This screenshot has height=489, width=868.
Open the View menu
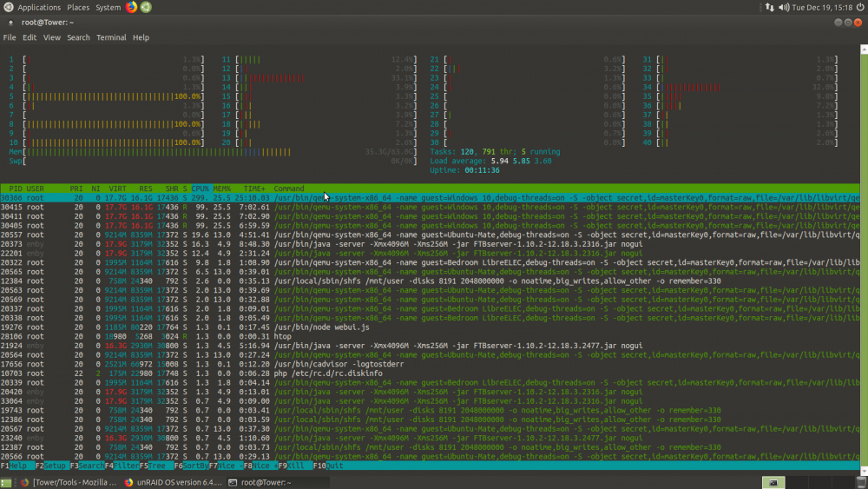51,37
